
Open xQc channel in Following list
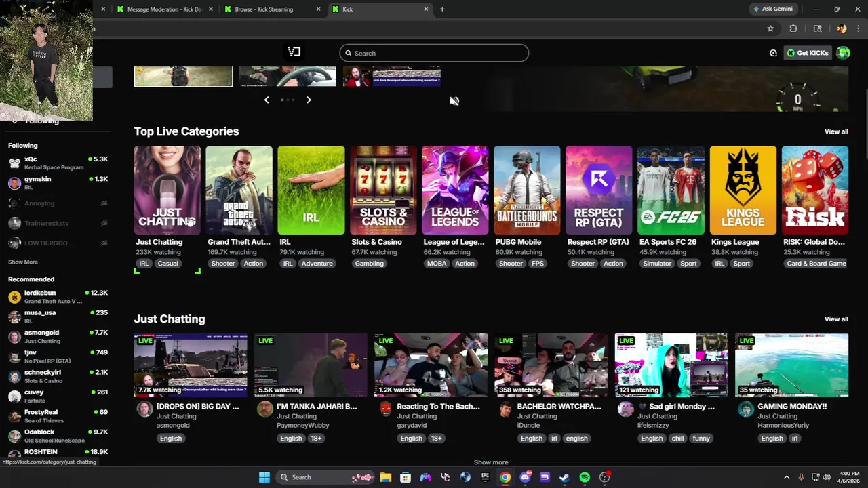[58, 163]
